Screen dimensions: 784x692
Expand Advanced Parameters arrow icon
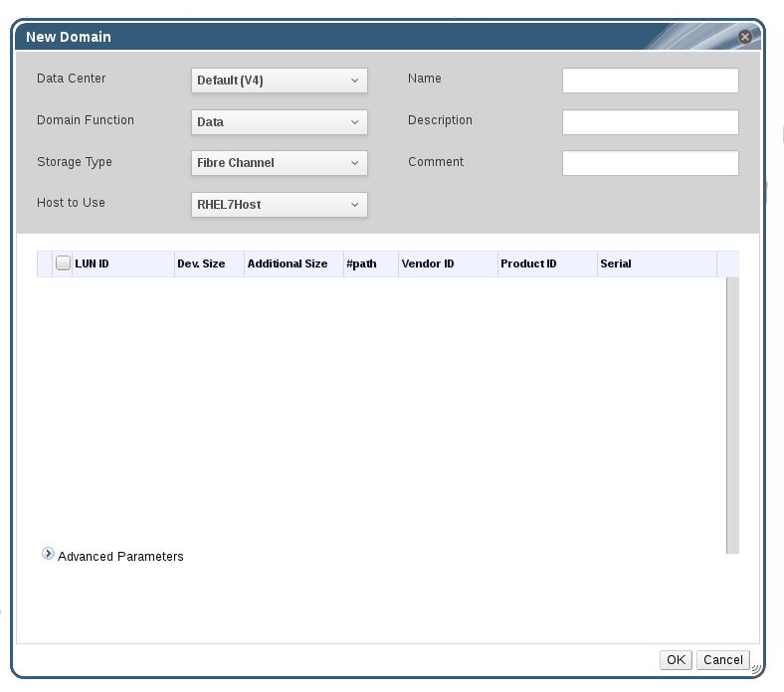(48, 555)
